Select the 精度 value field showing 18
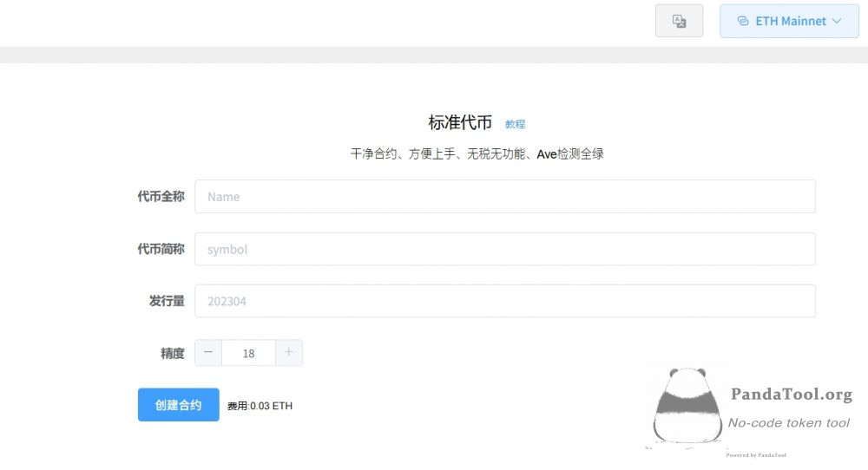The width and height of the screenshot is (868, 470). point(248,353)
